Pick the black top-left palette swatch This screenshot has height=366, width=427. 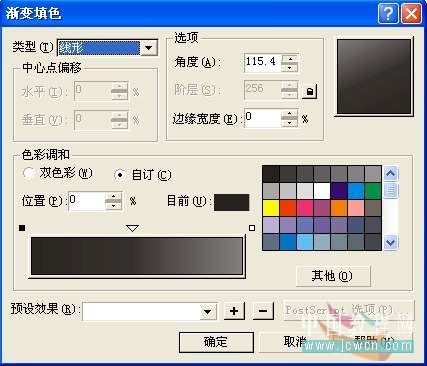pyautogui.click(x=271, y=174)
